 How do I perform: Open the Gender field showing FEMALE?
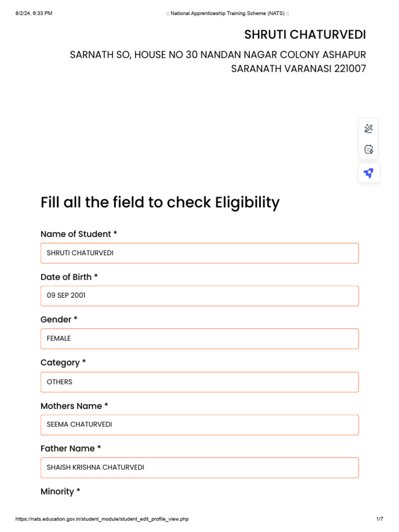(199, 339)
